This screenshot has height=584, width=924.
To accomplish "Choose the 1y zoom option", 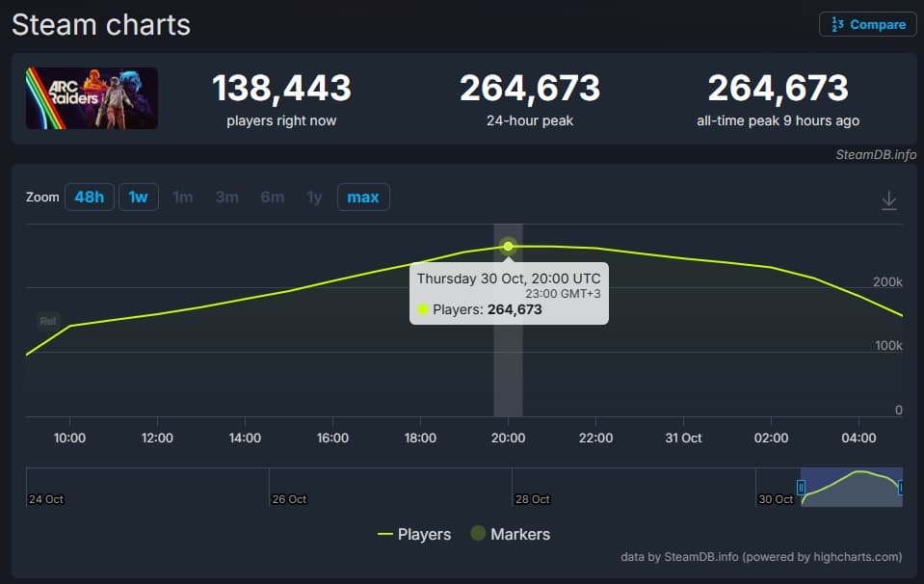I will click(315, 197).
